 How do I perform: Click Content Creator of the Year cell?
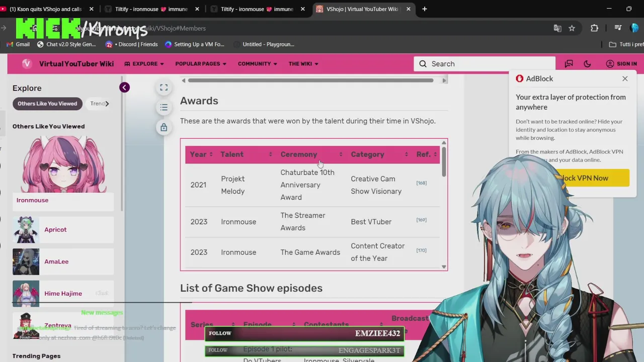click(378, 252)
